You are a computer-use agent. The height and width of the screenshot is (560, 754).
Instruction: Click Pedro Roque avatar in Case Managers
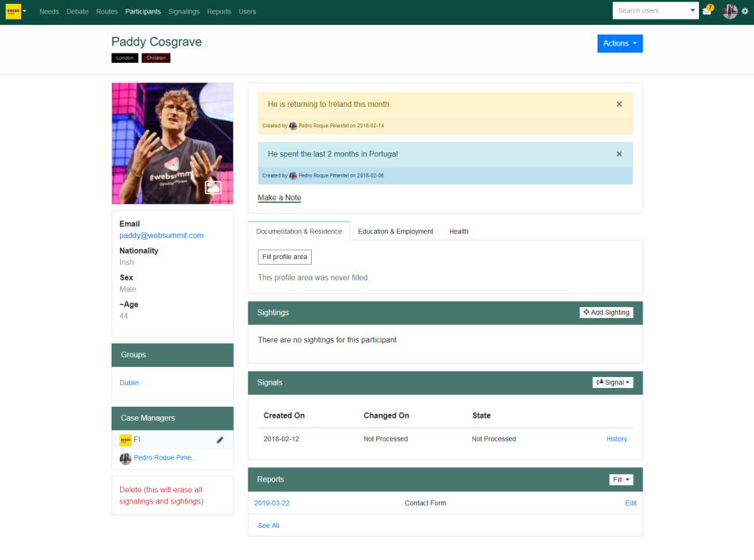126,459
